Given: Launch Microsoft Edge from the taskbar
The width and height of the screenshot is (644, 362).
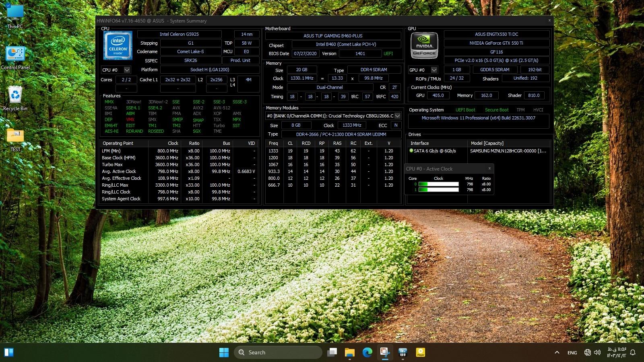Looking at the screenshot, I should (x=367, y=352).
